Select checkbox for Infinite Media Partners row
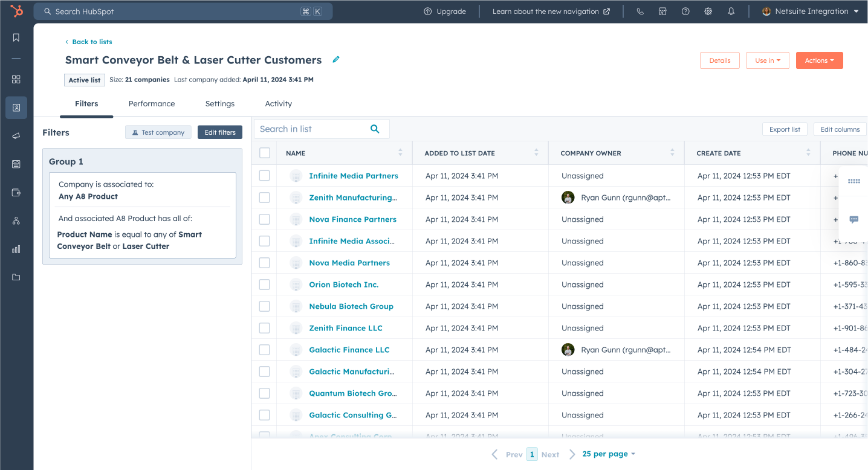This screenshot has height=470, width=868. 265,176
